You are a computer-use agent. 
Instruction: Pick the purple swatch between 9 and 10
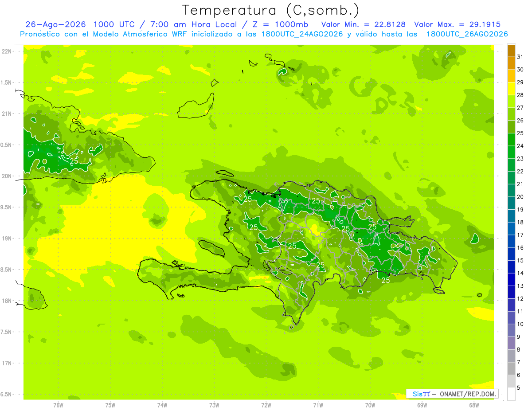[x=511, y=331]
